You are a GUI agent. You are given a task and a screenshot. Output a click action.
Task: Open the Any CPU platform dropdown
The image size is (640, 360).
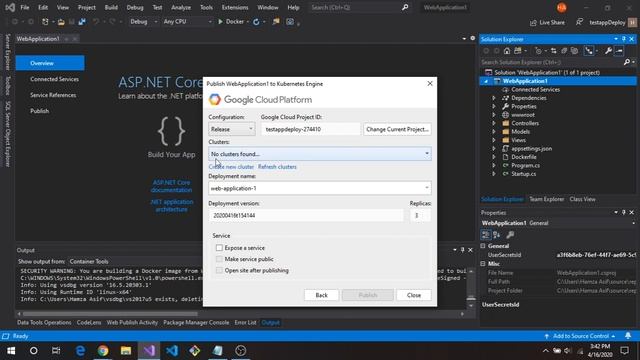pyautogui.click(x=187, y=22)
